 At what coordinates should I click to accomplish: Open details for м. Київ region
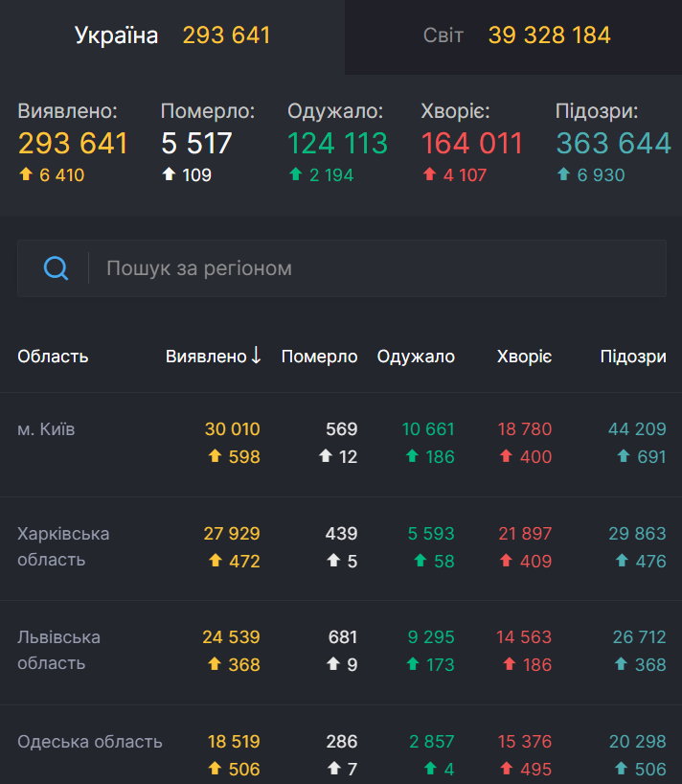45,430
